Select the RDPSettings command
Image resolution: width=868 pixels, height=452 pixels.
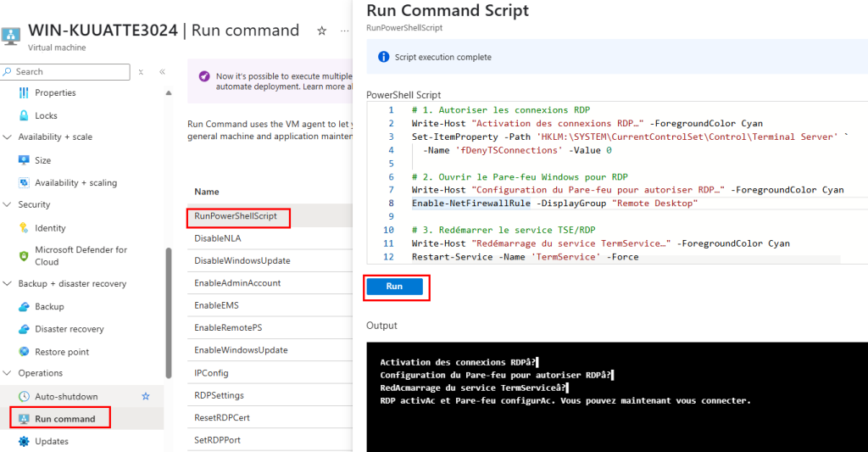(219, 395)
